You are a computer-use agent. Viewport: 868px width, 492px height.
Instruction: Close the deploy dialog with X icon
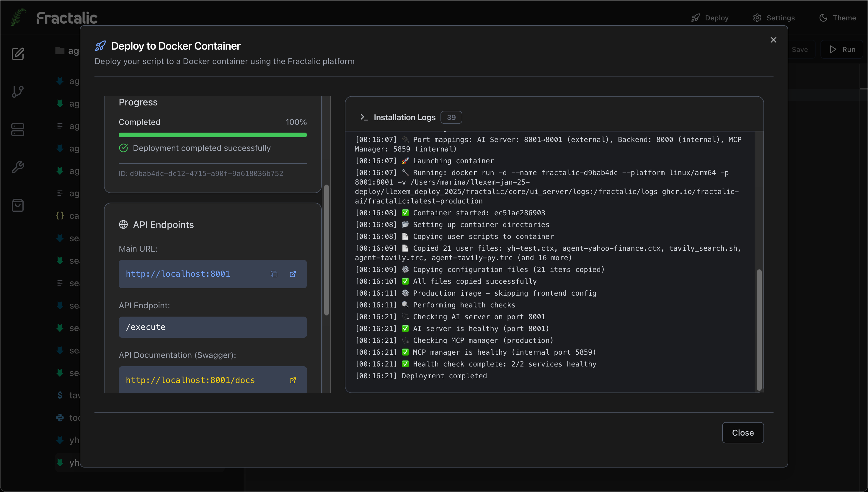pyautogui.click(x=774, y=40)
